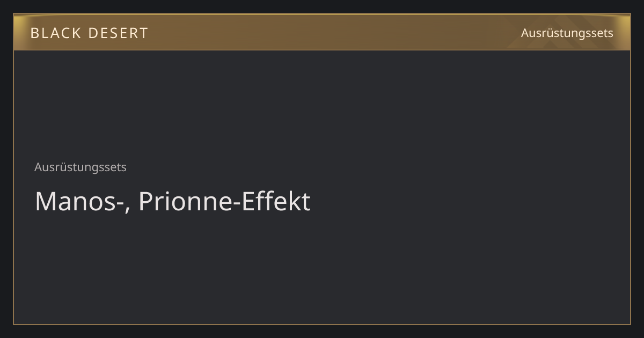Open Ausrüstungssets link in the gold header

pos(567,33)
